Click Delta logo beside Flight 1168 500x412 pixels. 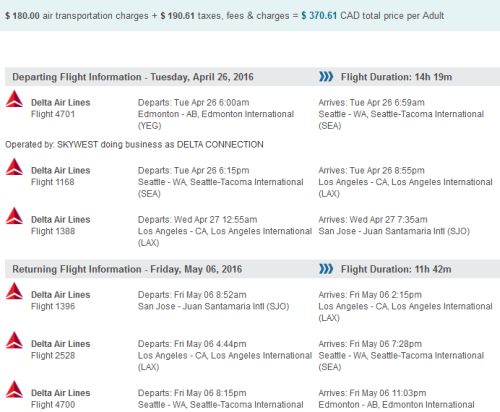point(14,167)
